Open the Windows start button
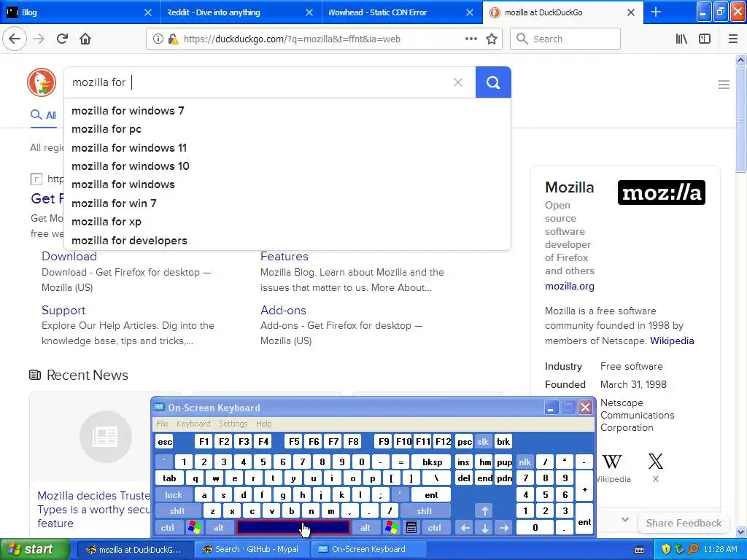 pyautogui.click(x=34, y=549)
